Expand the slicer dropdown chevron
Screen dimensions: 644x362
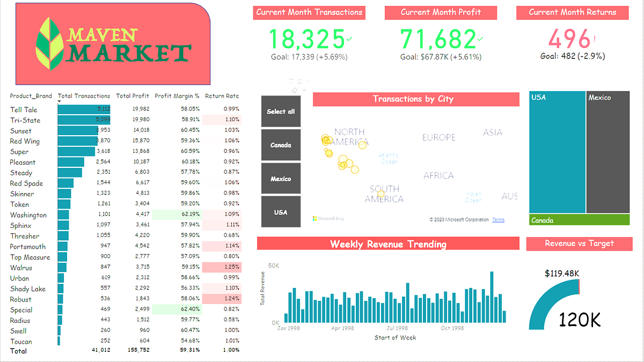click(x=304, y=90)
